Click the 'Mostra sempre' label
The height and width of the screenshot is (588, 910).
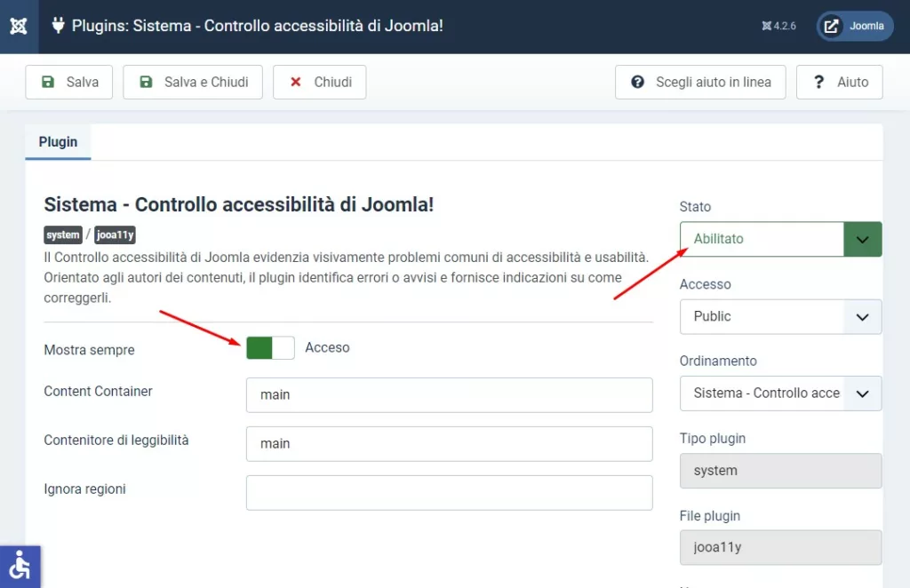pos(90,350)
